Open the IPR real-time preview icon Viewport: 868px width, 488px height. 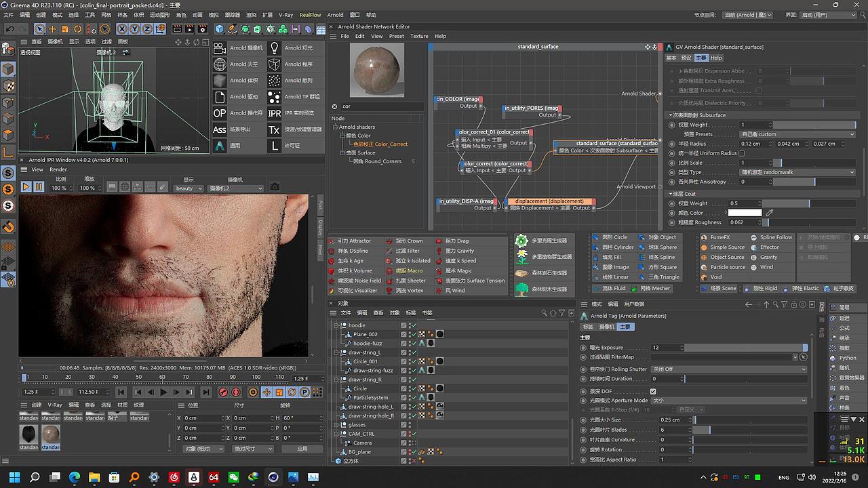(x=274, y=113)
